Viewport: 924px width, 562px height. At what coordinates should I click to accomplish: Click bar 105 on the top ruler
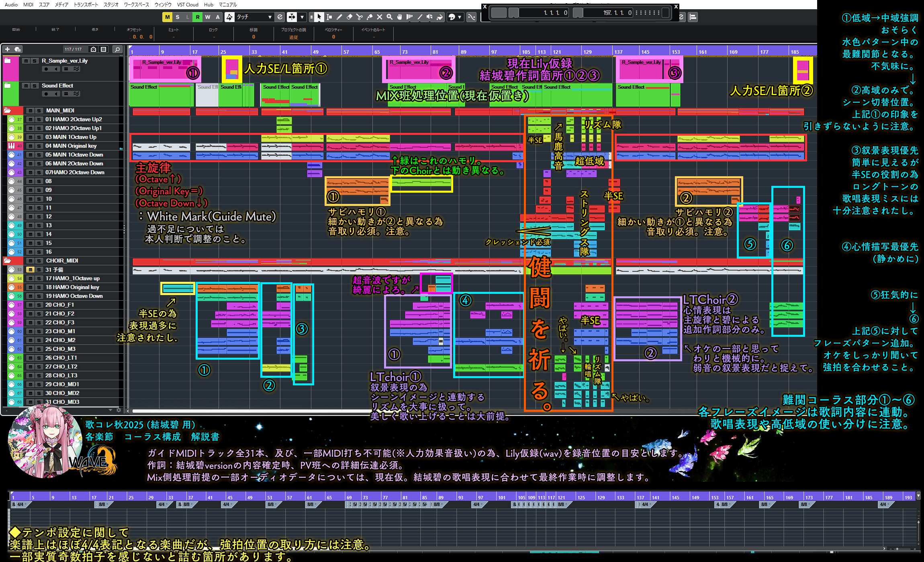click(x=525, y=52)
